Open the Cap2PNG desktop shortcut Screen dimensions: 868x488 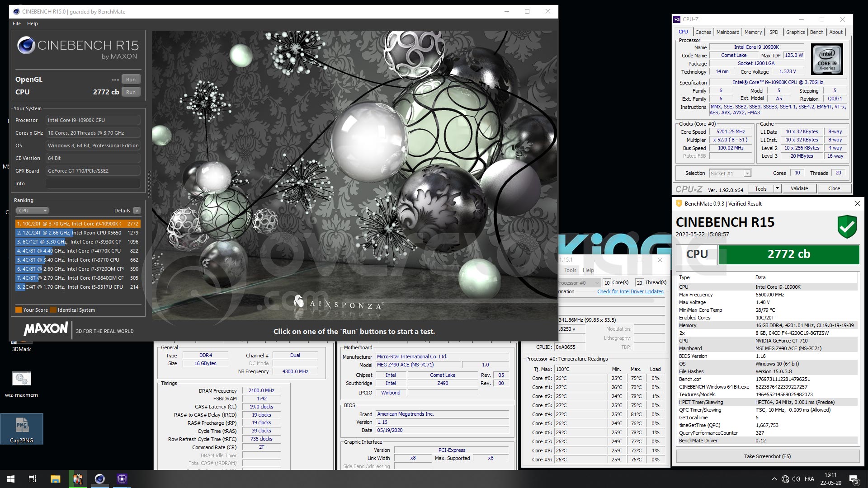pyautogui.click(x=22, y=429)
